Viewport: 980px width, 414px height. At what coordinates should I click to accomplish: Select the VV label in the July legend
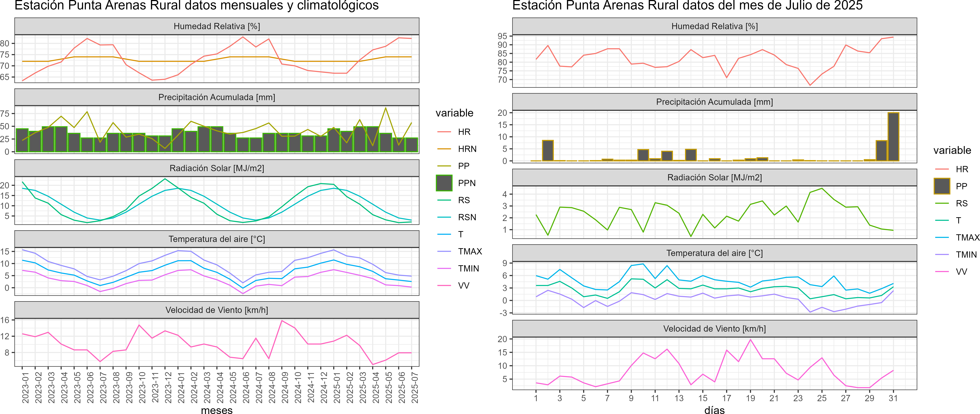pyautogui.click(x=961, y=272)
